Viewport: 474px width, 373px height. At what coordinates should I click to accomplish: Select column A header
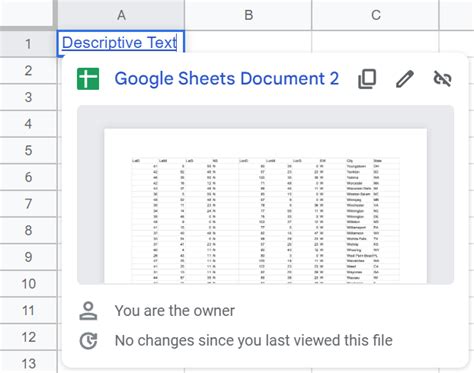[x=121, y=15]
